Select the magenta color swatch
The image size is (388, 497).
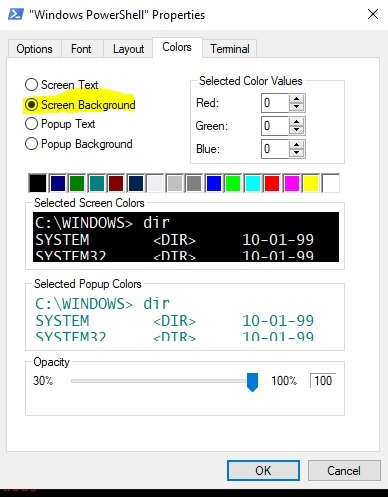click(x=292, y=183)
